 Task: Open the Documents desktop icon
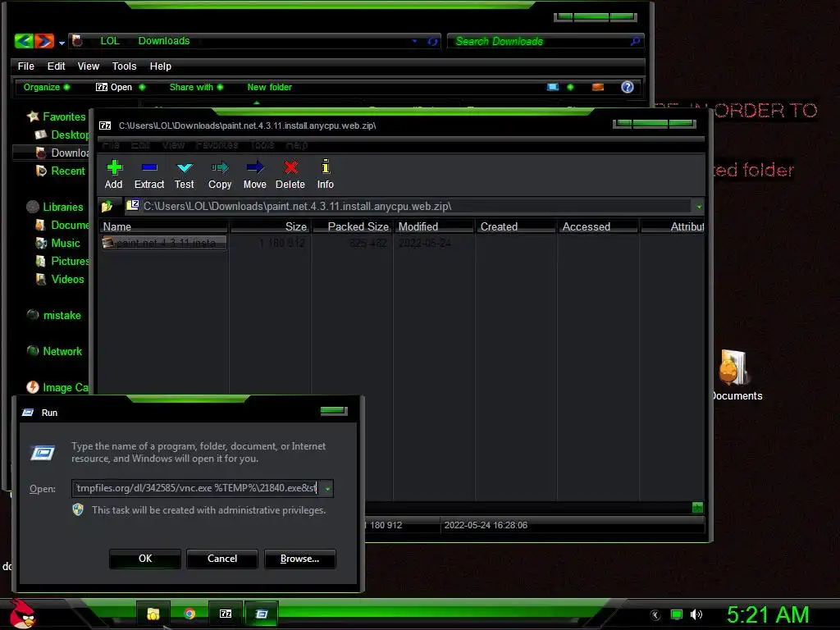736,375
